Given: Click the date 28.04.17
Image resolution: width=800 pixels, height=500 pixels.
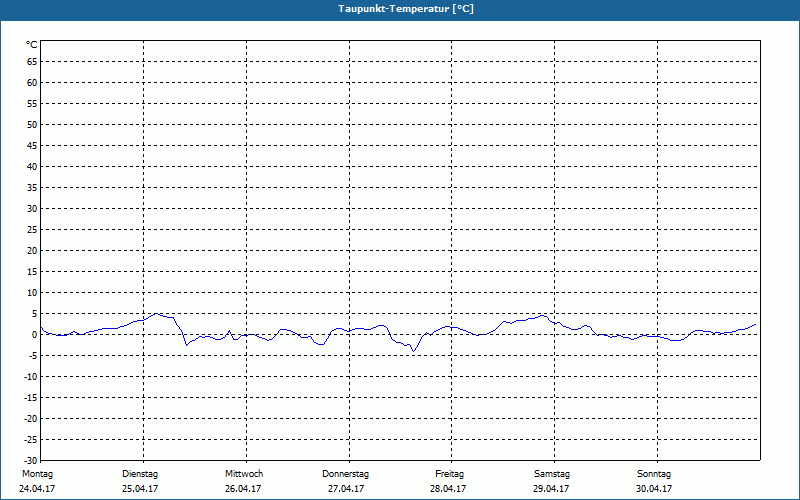Looking at the screenshot, I should (448, 489).
